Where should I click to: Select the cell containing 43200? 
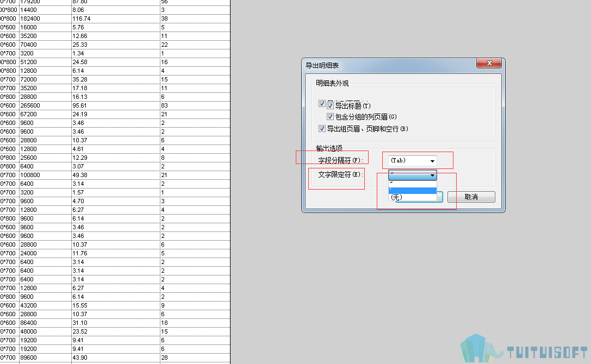click(x=45, y=305)
